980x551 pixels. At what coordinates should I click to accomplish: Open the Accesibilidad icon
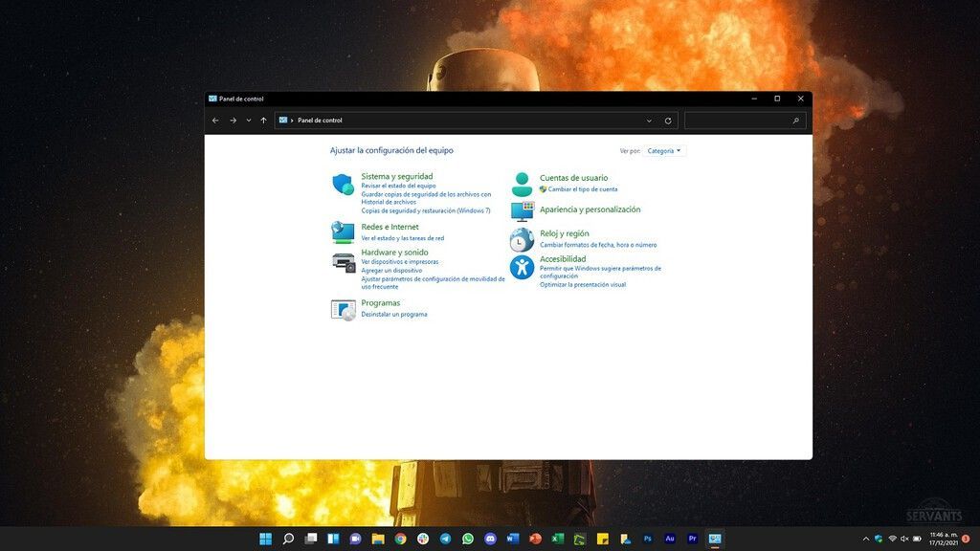[522, 267]
